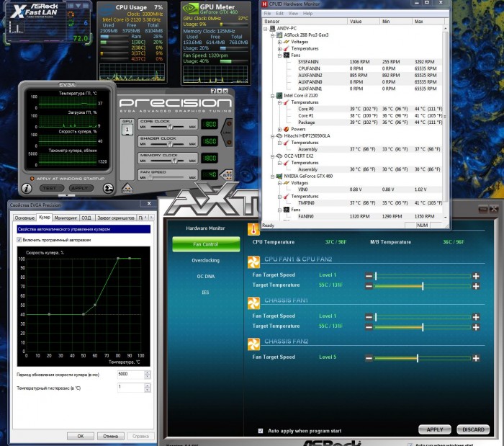The height and width of the screenshot is (446, 504).
Task: Click the Sync clocks icon in Precision
Action: pos(127,189)
